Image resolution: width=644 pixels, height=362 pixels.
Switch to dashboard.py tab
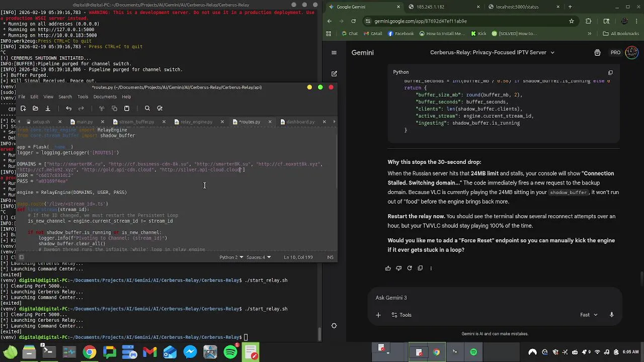coord(300,122)
